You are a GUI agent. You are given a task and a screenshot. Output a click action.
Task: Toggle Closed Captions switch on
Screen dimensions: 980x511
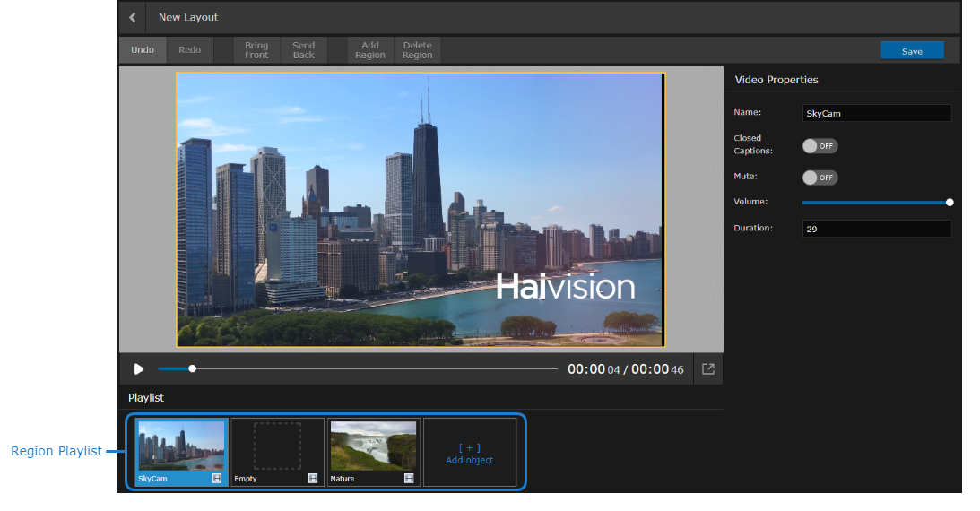click(820, 145)
